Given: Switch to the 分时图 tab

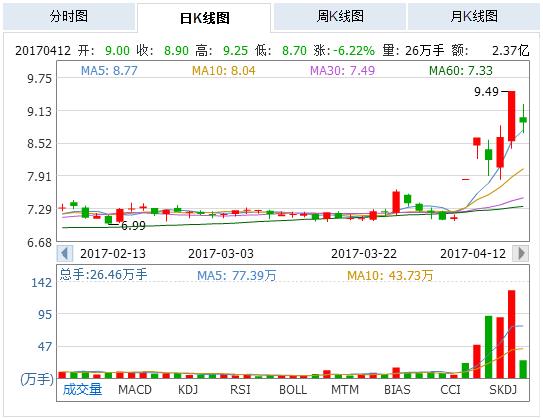Looking at the screenshot, I should pyautogui.click(x=69, y=16).
